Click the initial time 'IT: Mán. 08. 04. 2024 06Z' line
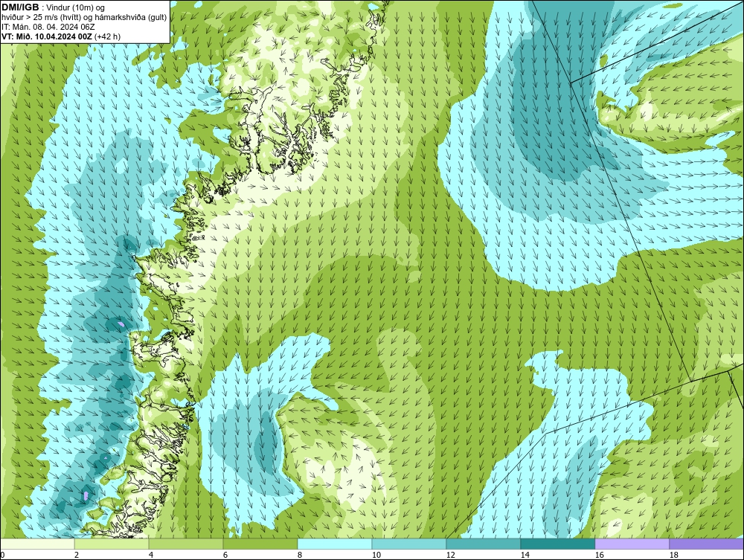744x560 pixels. pyautogui.click(x=48, y=27)
